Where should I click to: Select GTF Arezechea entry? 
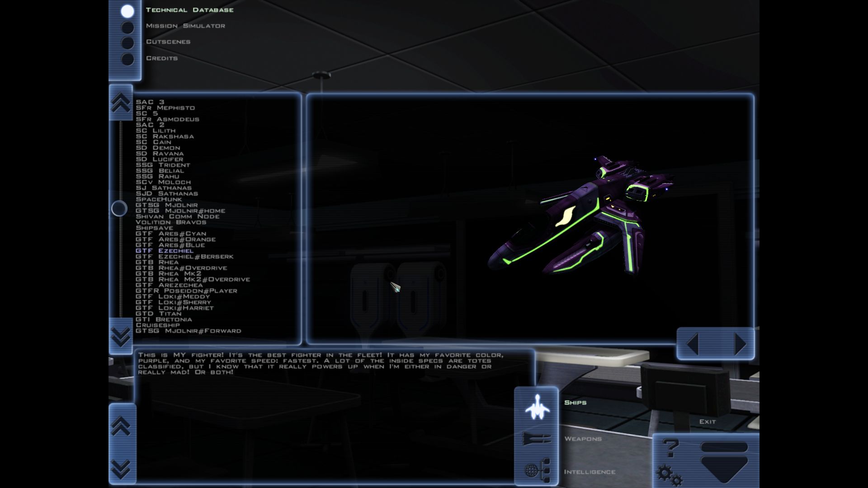169,285
